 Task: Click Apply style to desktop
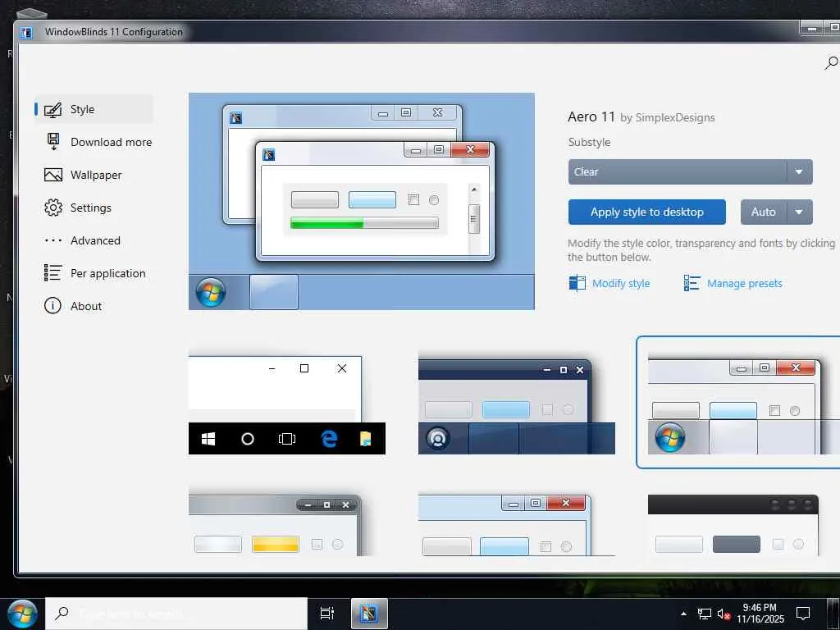click(646, 212)
